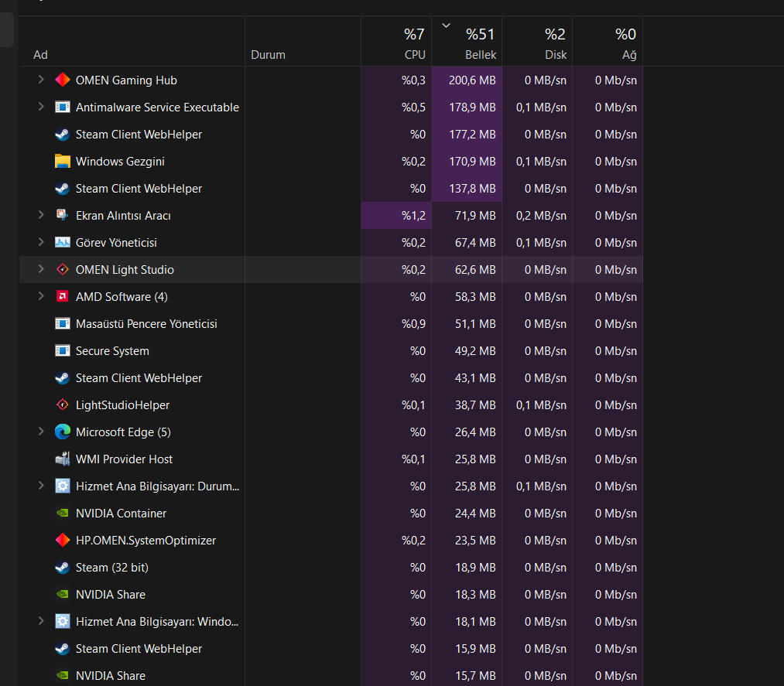Select the NVIDIA Container process name
The image size is (784, 686).
[x=121, y=513]
